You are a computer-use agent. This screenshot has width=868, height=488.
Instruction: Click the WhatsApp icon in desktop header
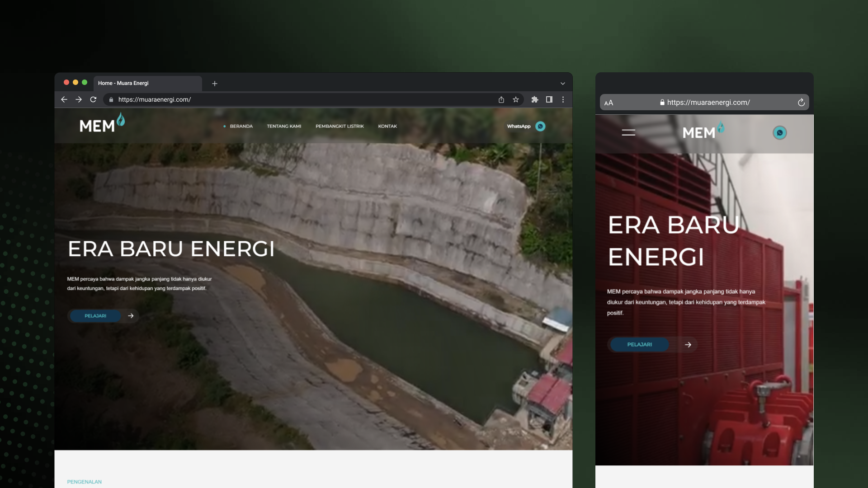pos(540,127)
